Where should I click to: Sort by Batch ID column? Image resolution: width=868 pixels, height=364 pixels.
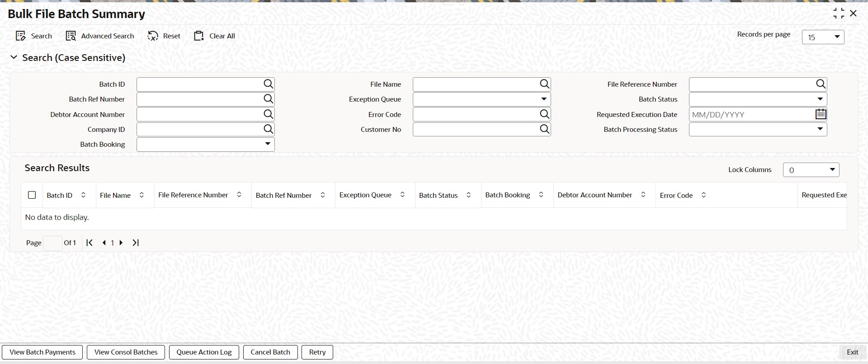[x=83, y=195]
